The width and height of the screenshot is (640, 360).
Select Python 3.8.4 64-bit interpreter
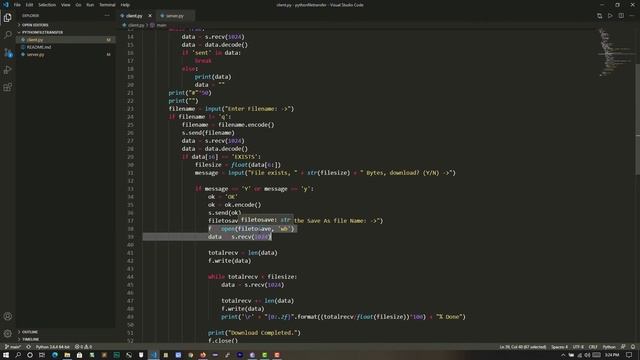tap(53, 347)
